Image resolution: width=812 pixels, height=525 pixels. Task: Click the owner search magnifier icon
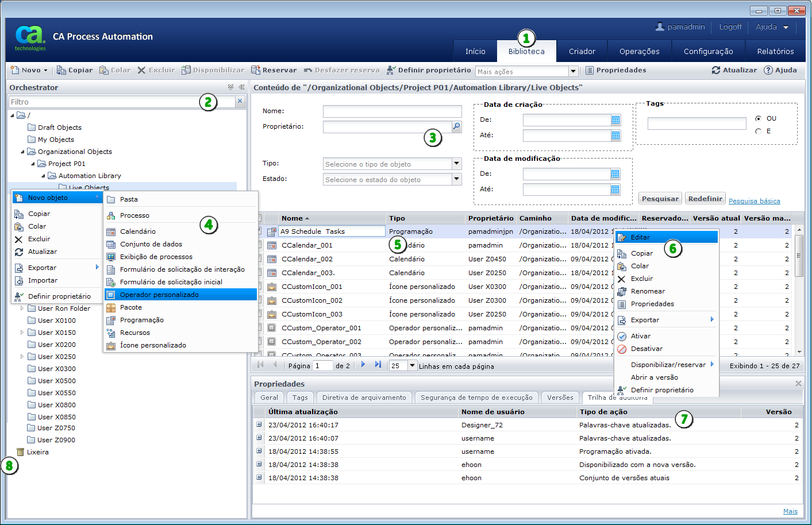coord(456,126)
